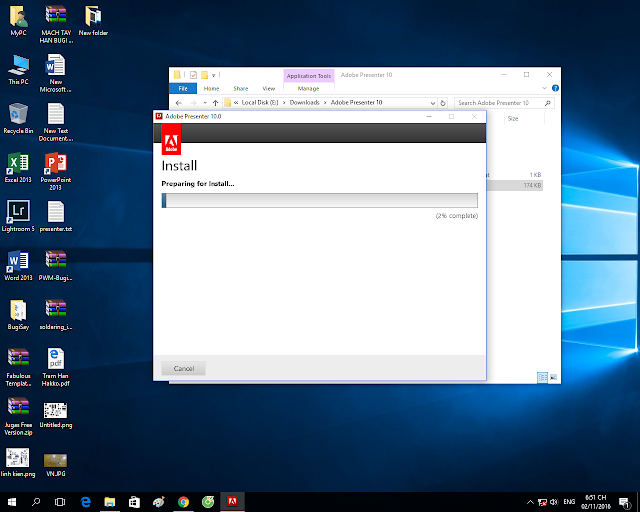Open Task View from taskbar
The image size is (640, 512).
(x=60, y=502)
